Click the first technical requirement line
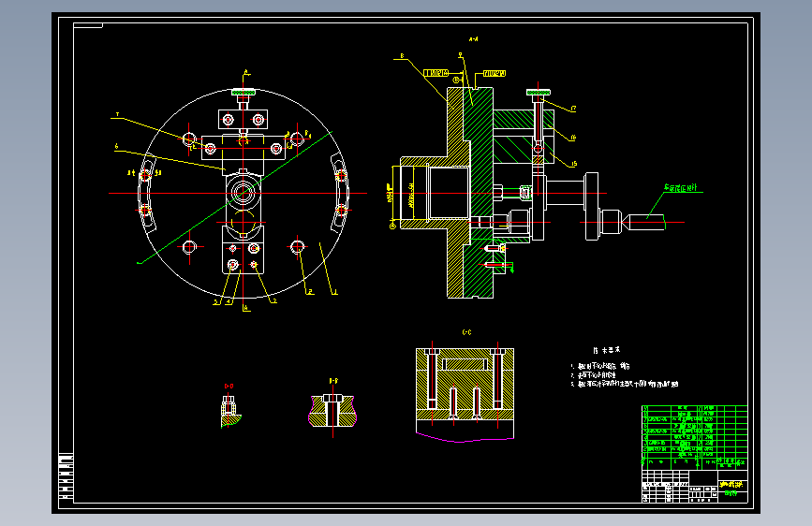This screenshot has height=526, width=812. (x=600, y=366)
